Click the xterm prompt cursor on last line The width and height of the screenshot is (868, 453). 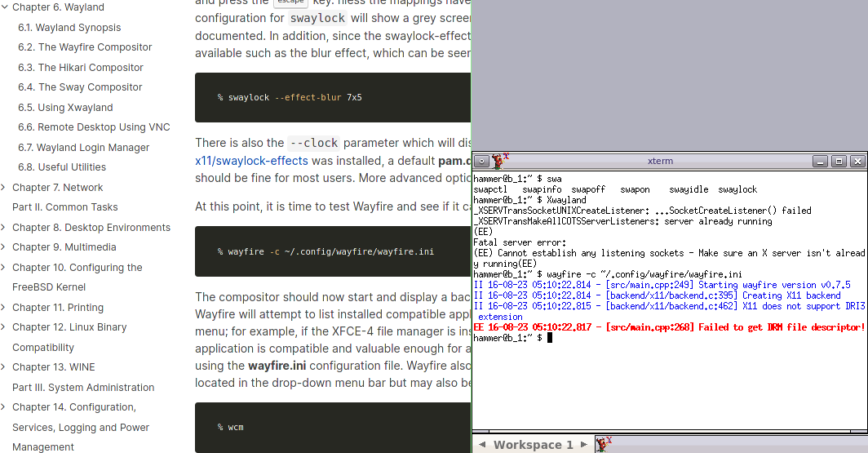pyautogui.click(x=550, y=338)
